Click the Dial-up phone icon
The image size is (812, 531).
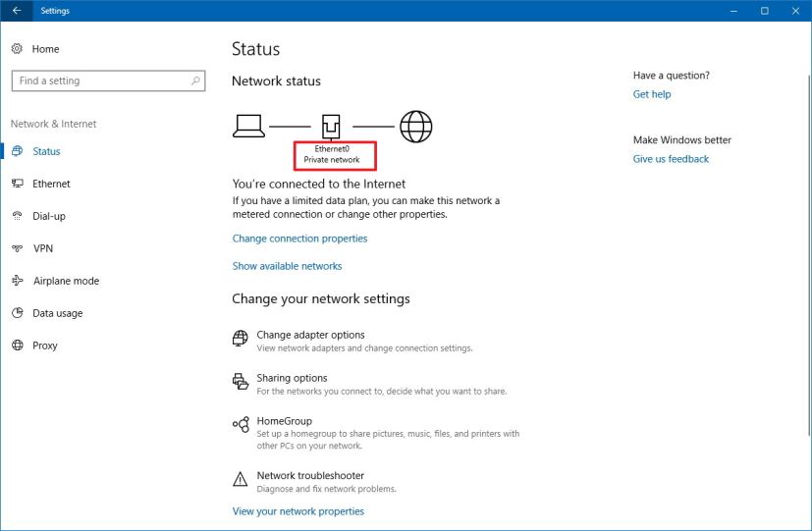[x=17, y=216]
